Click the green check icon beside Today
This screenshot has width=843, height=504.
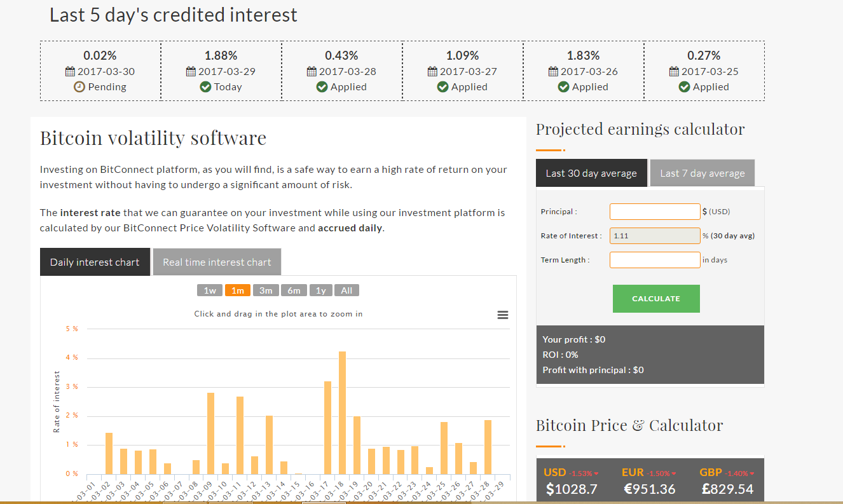(205, 86)
